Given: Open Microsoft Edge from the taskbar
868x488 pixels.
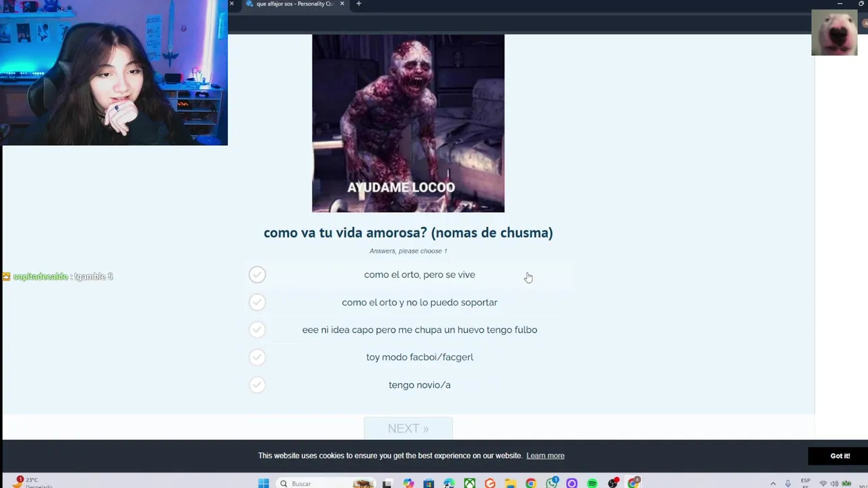Looking at the screenshot, I should [449, 483].
